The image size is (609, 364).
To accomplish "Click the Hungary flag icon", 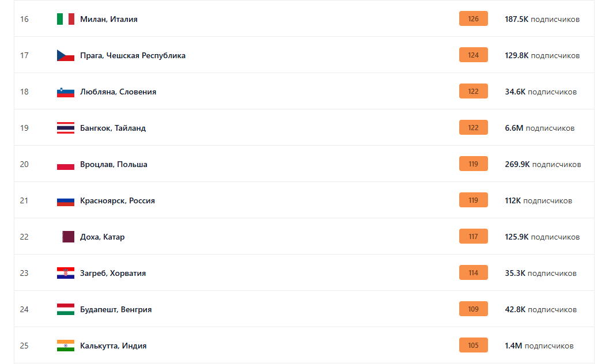I will point(66,309).
